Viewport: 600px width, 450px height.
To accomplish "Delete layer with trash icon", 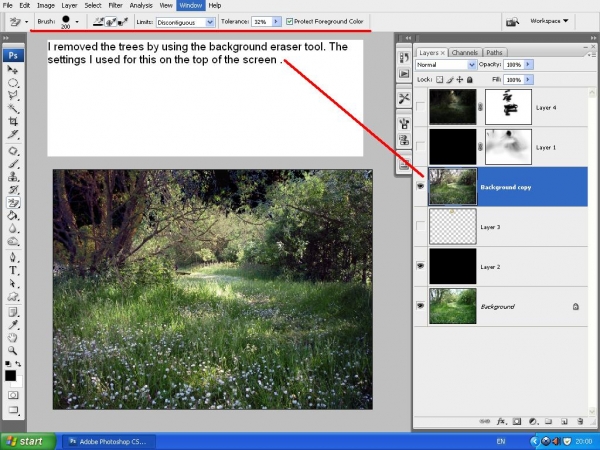I will 580,422.
